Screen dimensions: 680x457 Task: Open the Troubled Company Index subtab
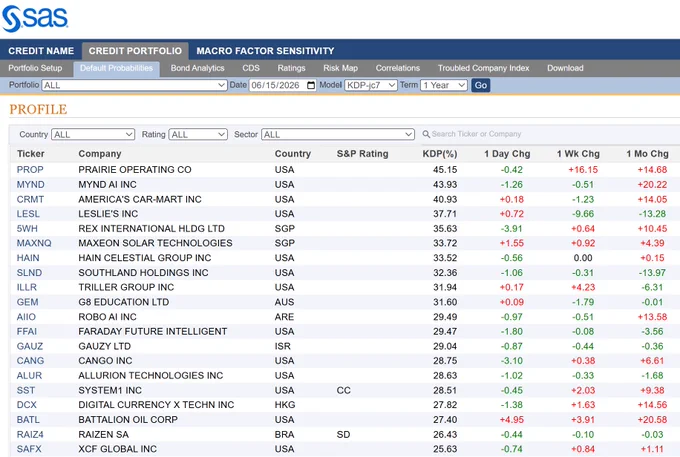pyautogui.click(x=484, y=69)
